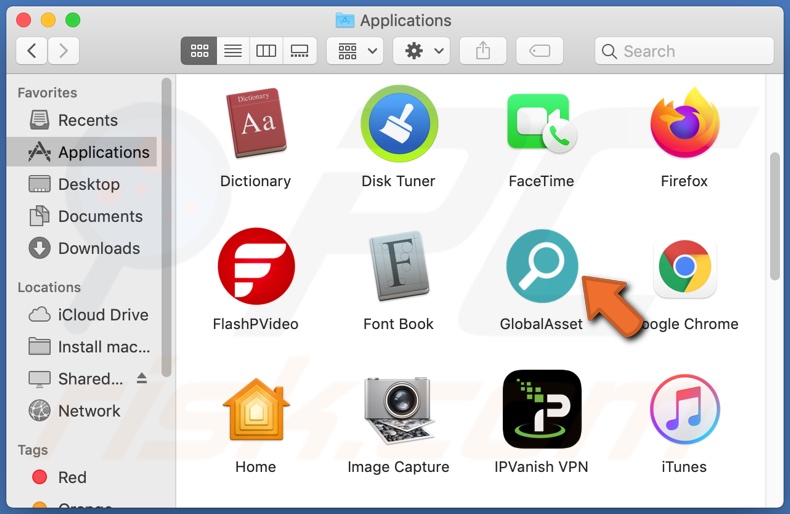Click the Image Capture camera icon

point(399,410)
